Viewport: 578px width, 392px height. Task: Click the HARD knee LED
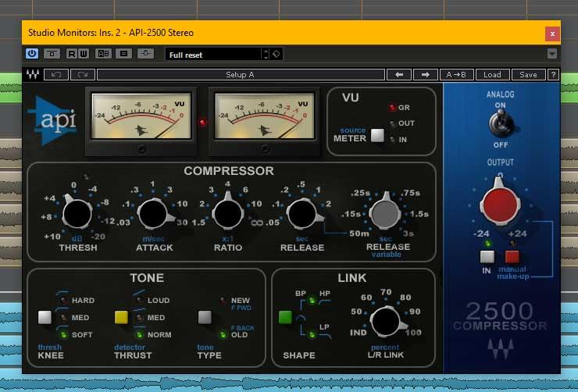tap(64, 301)
